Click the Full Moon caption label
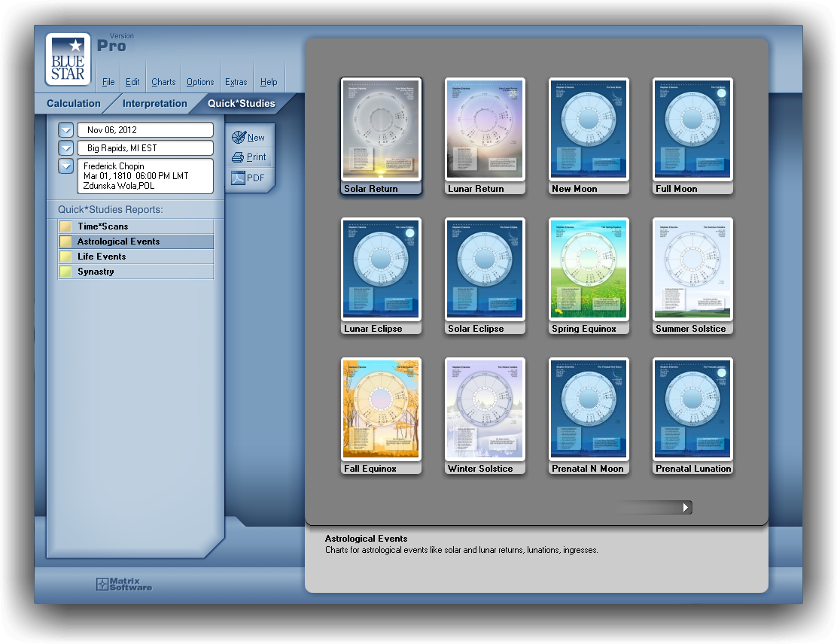The image size is (837, 644). (677, 188)
